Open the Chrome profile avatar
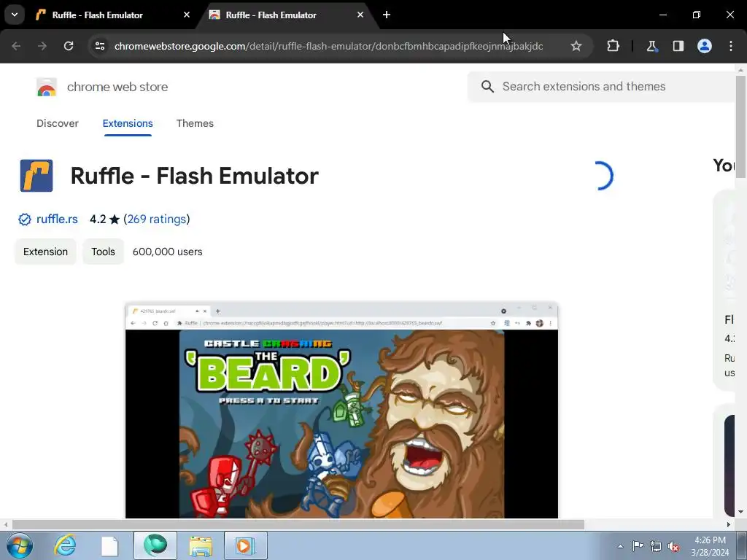Screen dimensions: 747x560 pyautogui.click(x=705, y=46)
